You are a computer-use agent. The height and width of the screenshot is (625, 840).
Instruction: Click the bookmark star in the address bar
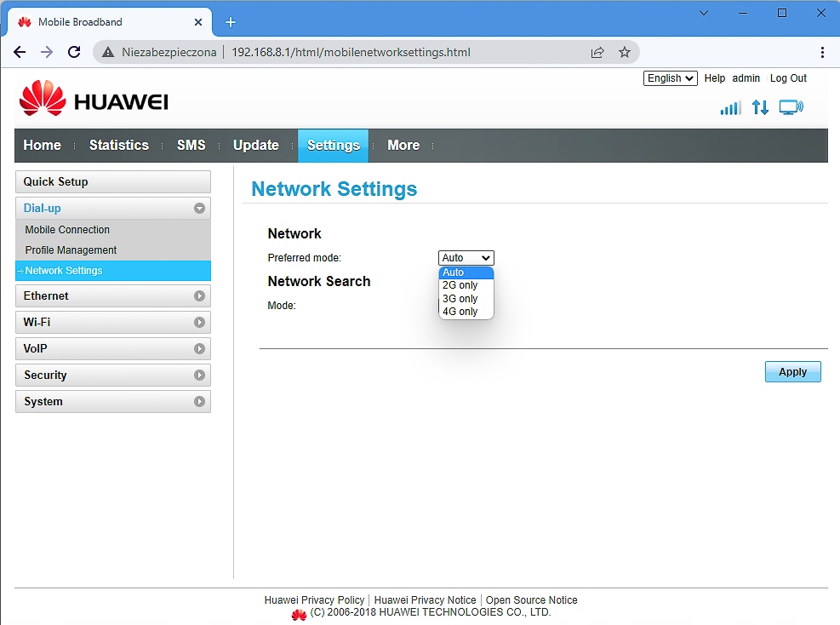coord(625,52)
